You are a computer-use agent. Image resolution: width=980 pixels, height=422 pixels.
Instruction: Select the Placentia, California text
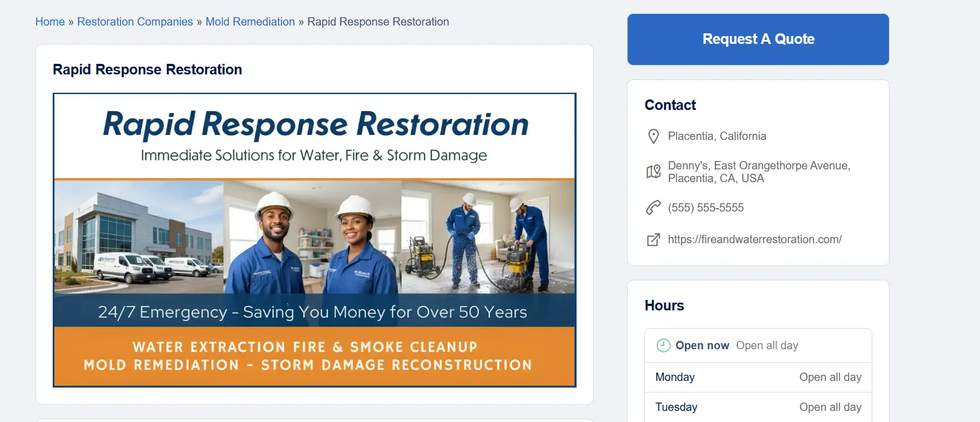pyautogui.click(x=717, y=136)
